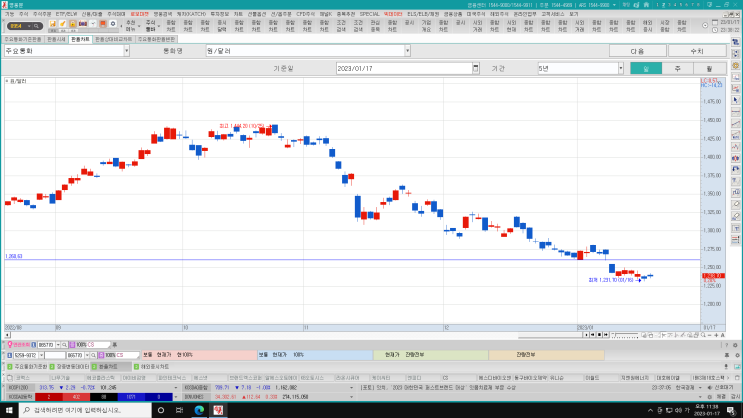Switch chart to monthly 월 period
The image size is (743, 418).
pyautogui.click(x=709, y=69)
